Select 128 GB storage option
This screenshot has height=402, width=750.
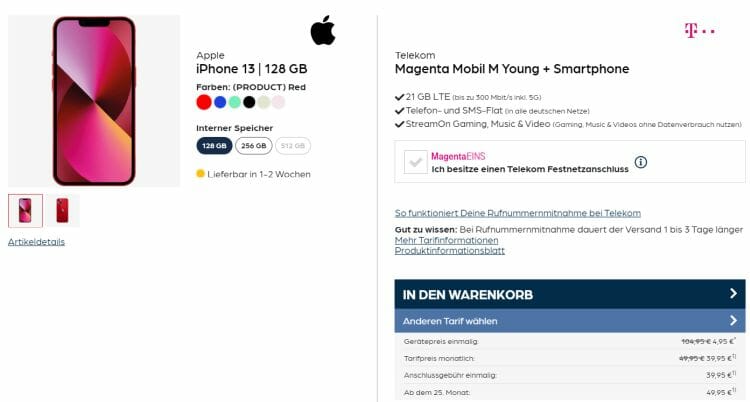pos(214,146)
